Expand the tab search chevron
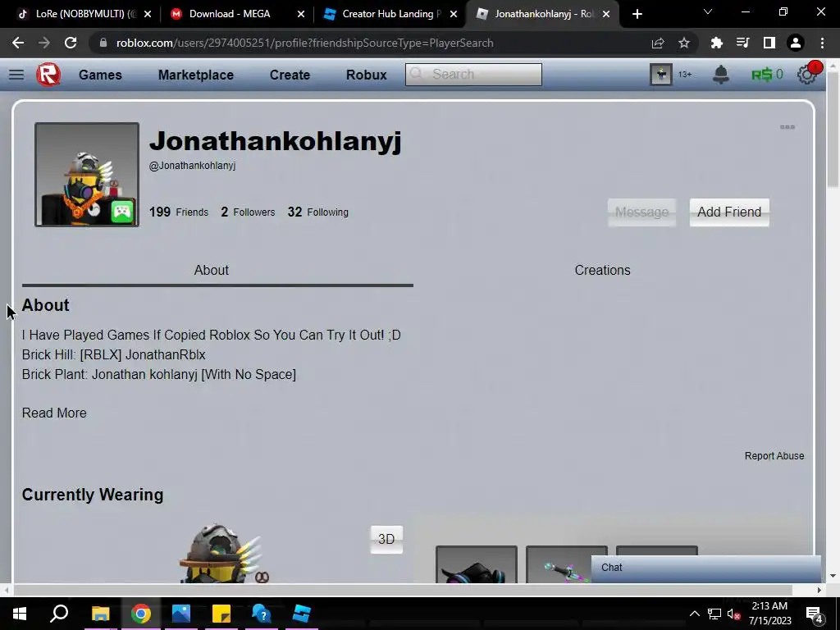Image resolution: width=840 pixels, height=630 pixels. [x=708, y=11]
